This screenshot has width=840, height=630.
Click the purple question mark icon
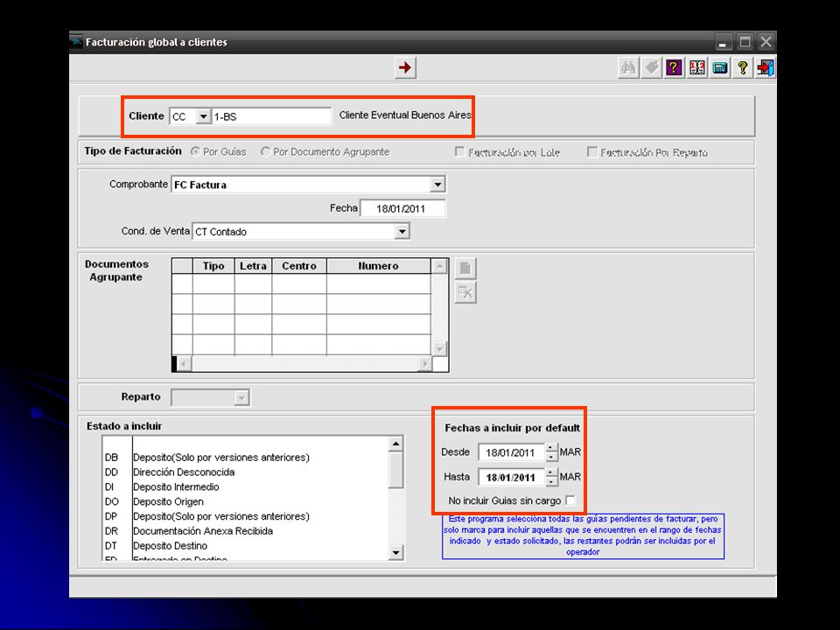[x=674, y=68]
